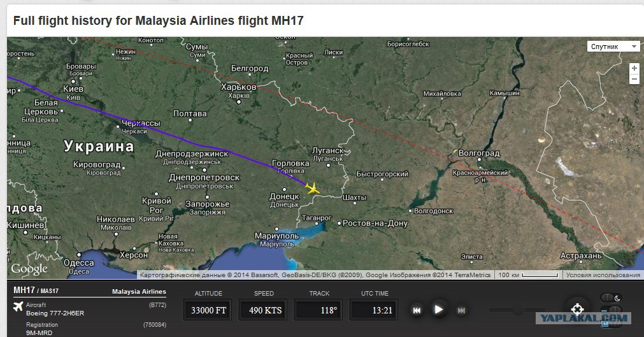Click the TRACK value 118°
The height and width of the screenshot is (337, 644).
coord(318,310)
